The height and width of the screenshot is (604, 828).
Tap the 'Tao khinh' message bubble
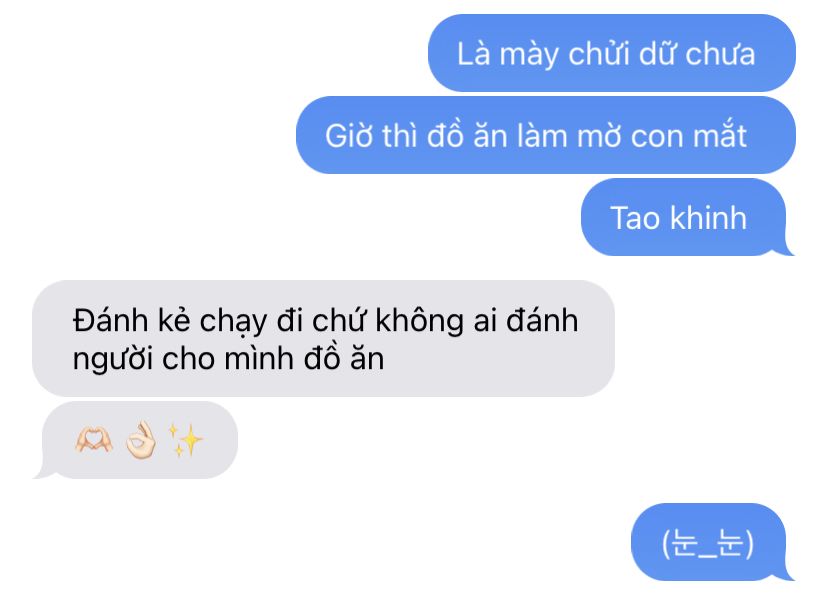[x=687, y=218]
